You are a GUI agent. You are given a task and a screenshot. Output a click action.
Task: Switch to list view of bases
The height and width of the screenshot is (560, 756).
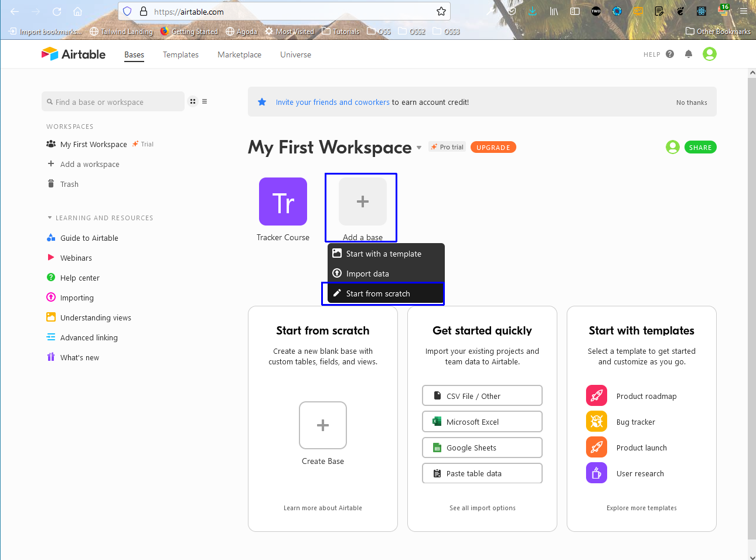(205, 101)
